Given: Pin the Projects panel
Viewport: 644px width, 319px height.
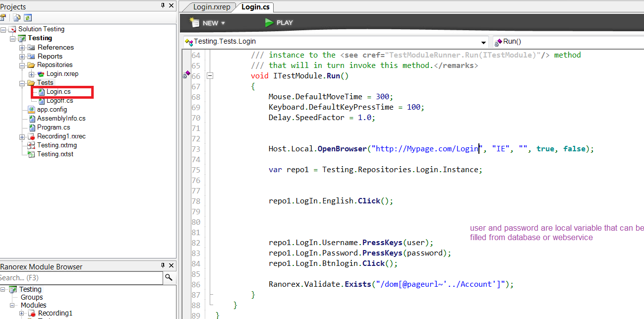Looking at the screenshot, I should click(x=163, y=5).
